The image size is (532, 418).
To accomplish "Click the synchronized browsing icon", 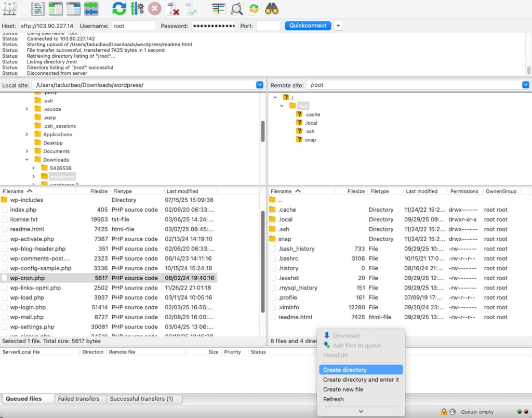I will (254, 8).
